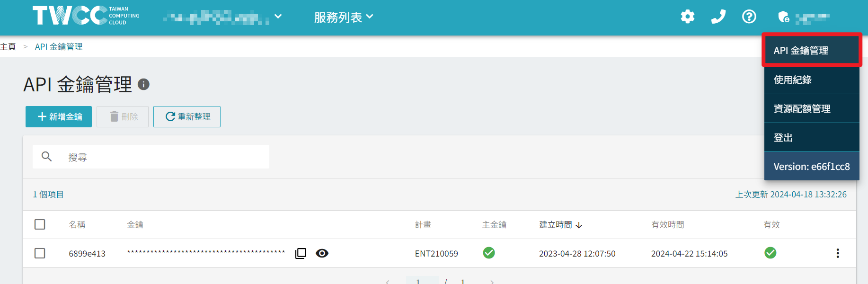Click the 新增金鑰 button
Image resolution: width=868 pixels, height=284 pixels.
(59, 116)
